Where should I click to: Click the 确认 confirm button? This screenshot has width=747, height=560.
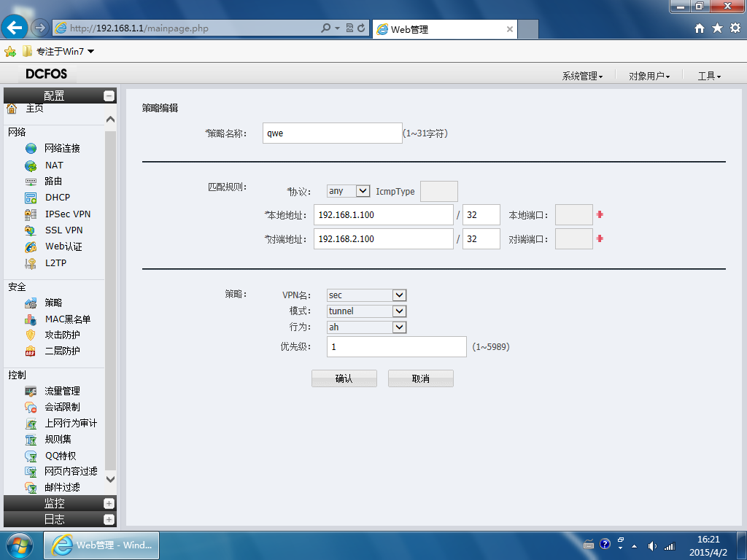344,378
